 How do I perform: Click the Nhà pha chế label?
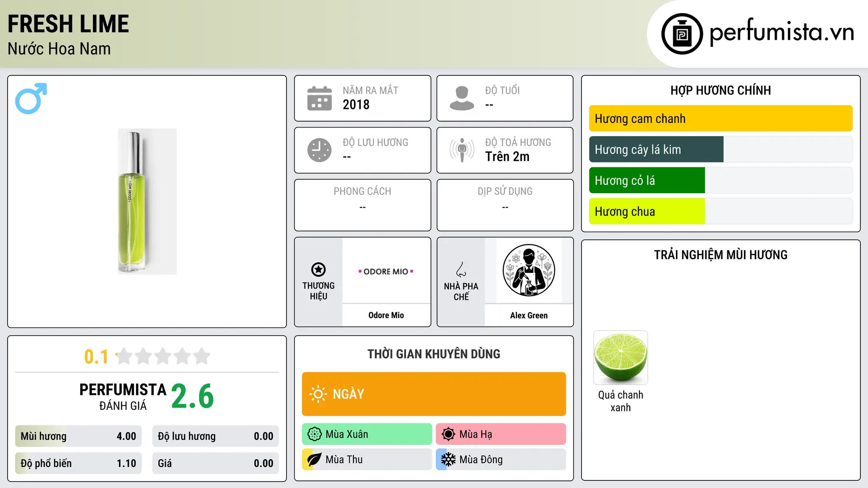(461, 291)
